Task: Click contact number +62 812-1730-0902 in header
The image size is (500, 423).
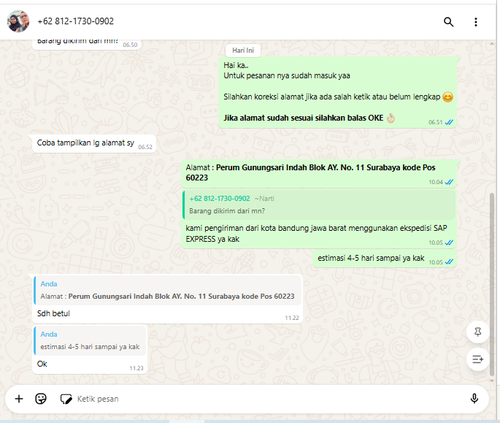Action: (76, 21)
